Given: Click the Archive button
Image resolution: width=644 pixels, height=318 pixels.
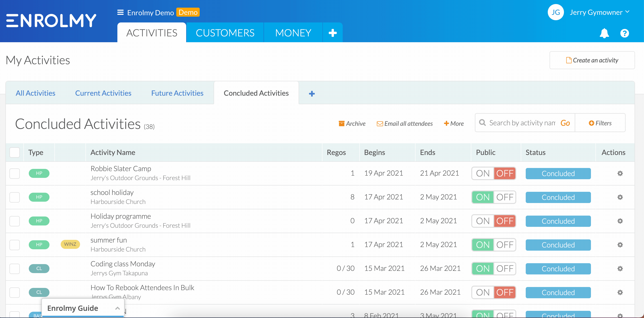Looking at the screenshot, I should 352,123.
